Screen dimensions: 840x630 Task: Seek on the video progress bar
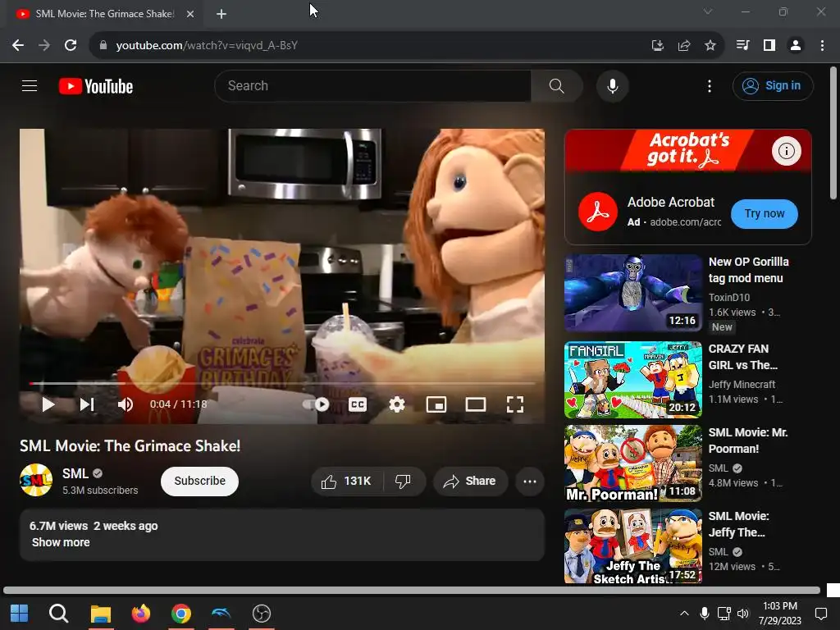point(282,384)
